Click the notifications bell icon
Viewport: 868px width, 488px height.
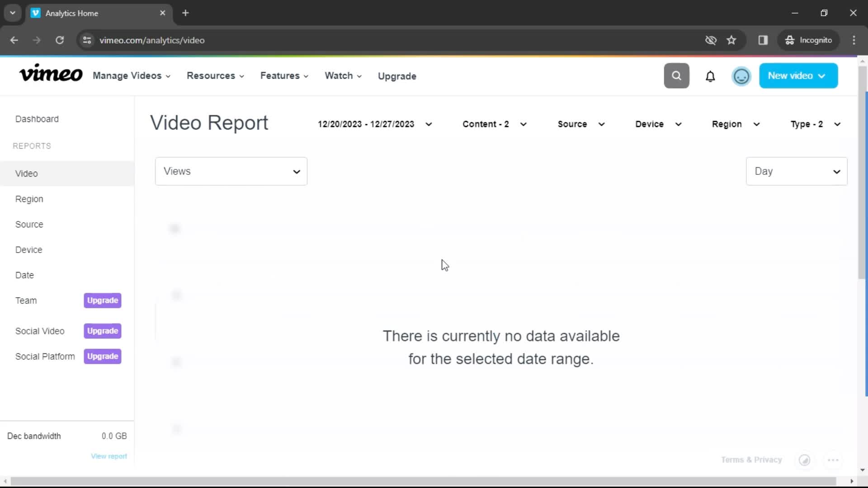(711, 75)
